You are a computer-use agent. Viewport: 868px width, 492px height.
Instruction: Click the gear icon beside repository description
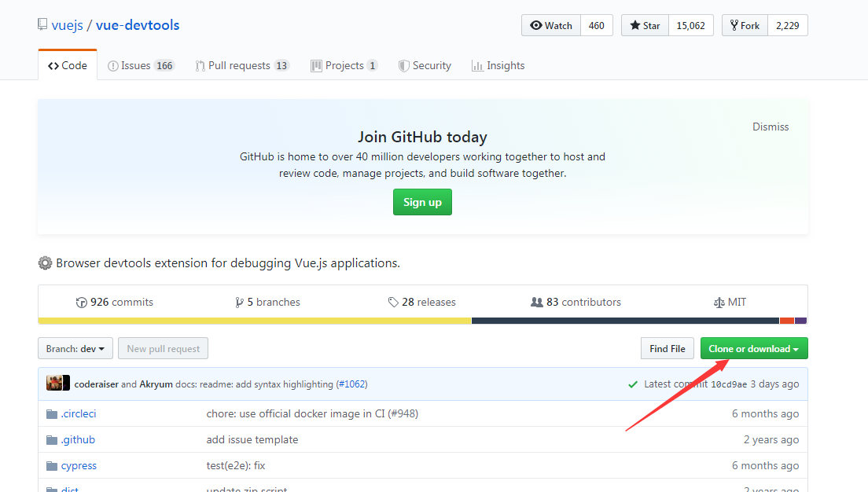pos(45,263)
